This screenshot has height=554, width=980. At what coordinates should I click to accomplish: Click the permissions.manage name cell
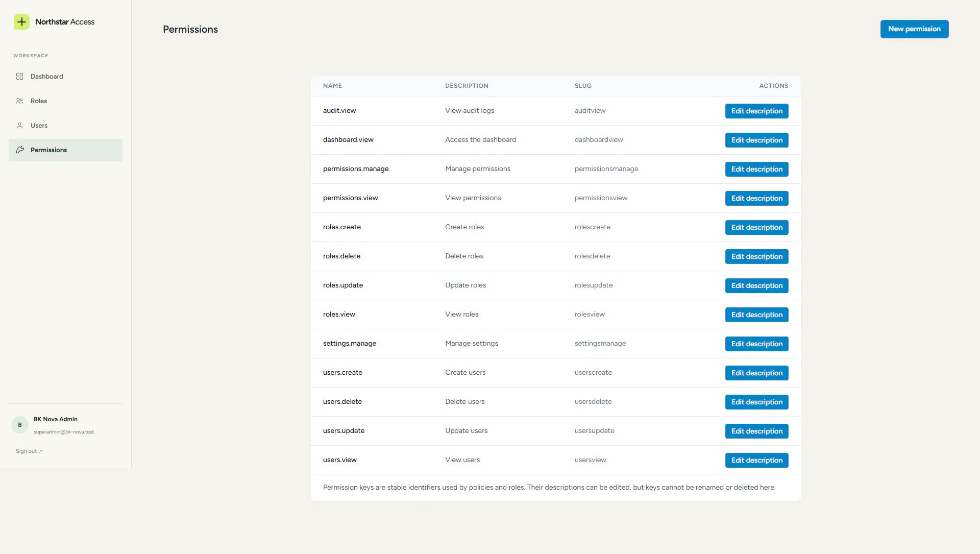(356, 169)
